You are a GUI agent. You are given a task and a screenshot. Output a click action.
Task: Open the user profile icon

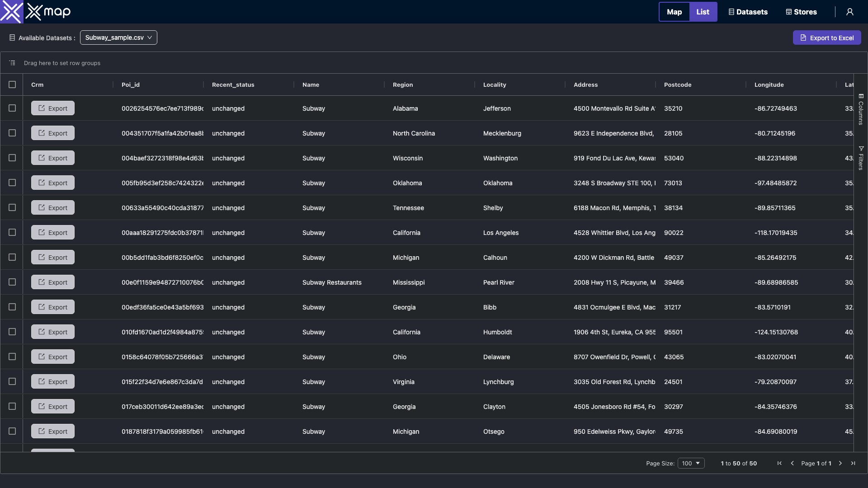[x=849, y=12]
